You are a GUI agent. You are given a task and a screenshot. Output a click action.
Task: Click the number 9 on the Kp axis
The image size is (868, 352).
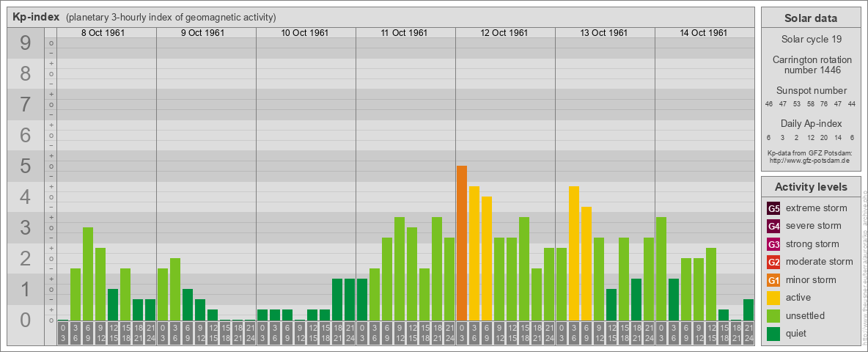click(x=26, y=44)
